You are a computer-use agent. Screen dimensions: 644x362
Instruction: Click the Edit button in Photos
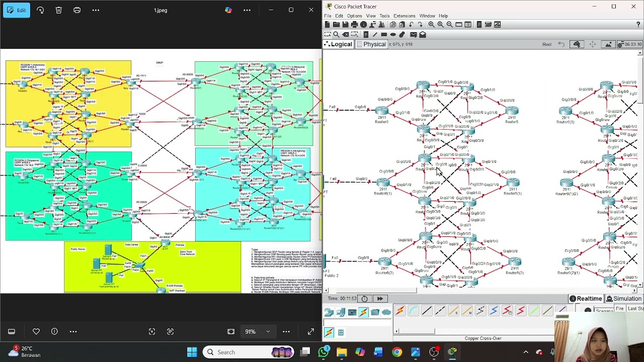pos(16,10)
